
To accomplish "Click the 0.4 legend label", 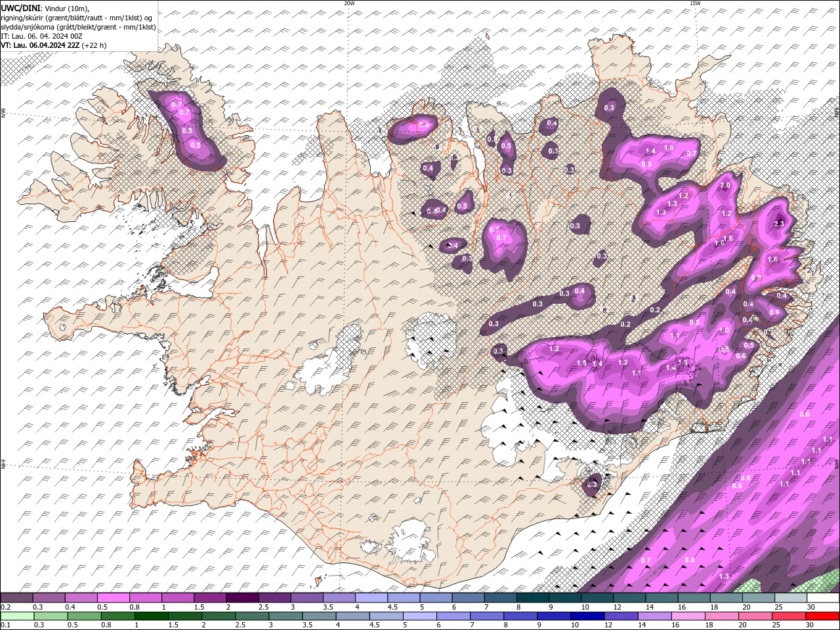I will tap(70, 607).
